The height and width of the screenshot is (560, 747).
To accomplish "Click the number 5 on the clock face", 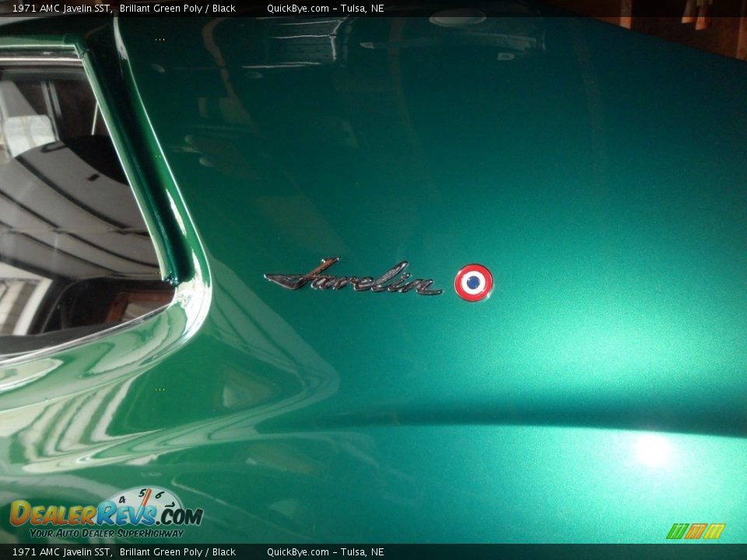I will [142, 492].
